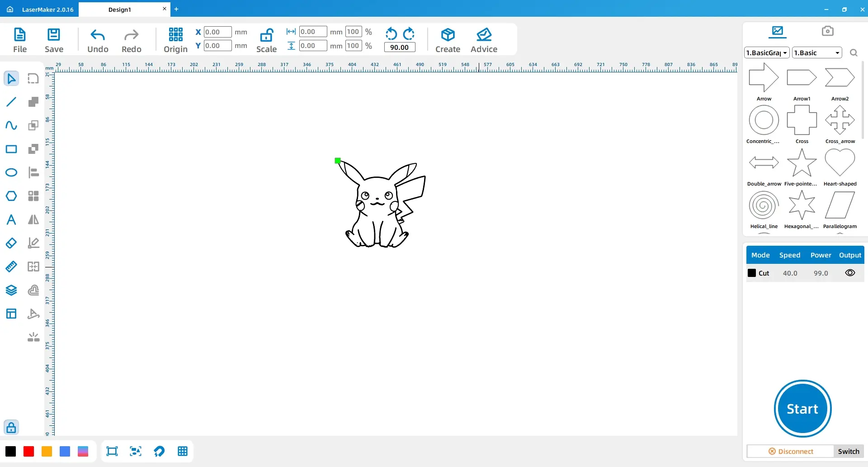Viewport: 868px width, 467px height.
Task: Click the big Start button
Action: tap(802, 409)
